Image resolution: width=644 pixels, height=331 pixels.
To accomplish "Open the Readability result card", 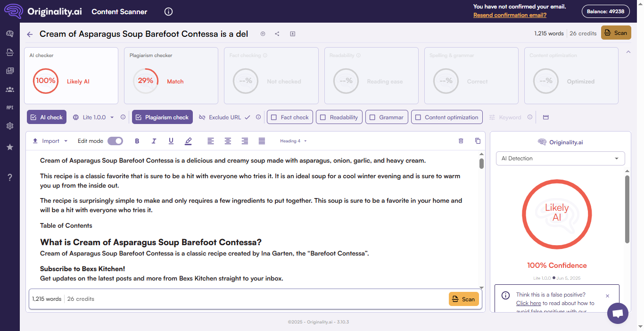I will pyautogui.click(x=372, y=75).
